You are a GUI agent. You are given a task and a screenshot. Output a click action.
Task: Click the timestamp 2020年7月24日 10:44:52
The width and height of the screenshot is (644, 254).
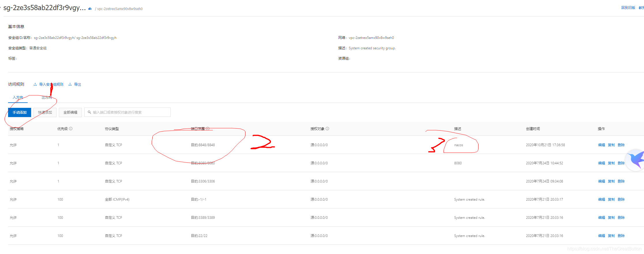point(545,163)
